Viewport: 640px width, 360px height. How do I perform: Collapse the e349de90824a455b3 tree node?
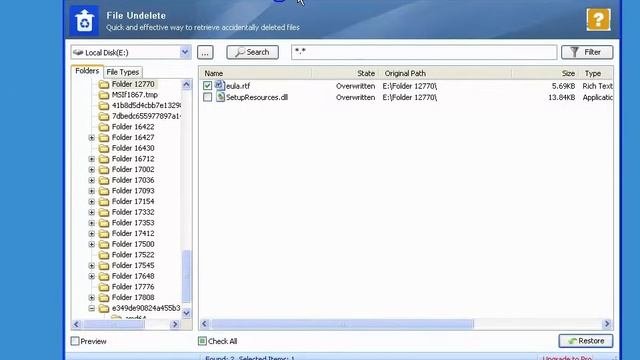[x=91, y=308]
